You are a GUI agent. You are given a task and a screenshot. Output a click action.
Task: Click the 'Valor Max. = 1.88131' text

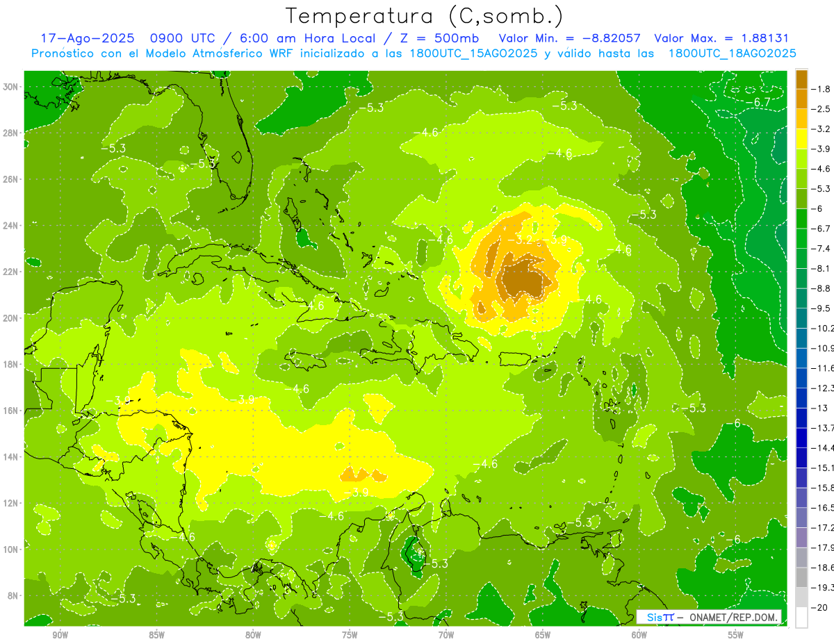[721, 38]
